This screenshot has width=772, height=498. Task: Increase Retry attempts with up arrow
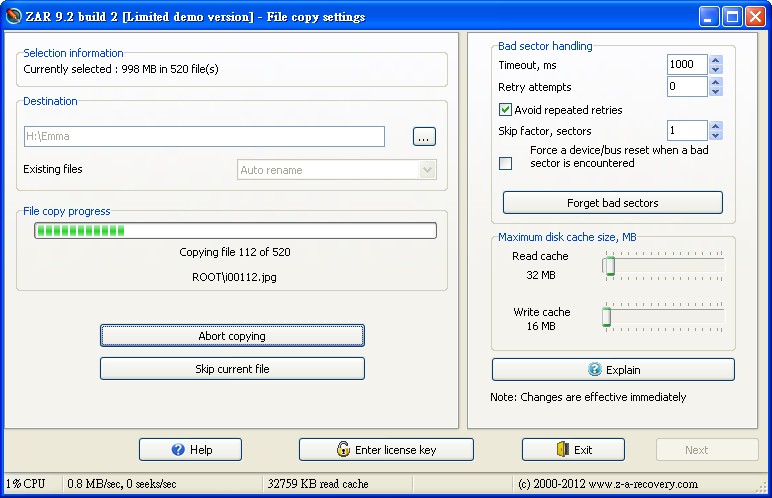(716, 82)
